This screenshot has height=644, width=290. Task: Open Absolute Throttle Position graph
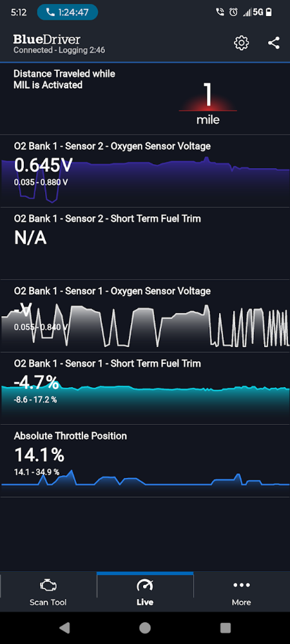(145, 460)
